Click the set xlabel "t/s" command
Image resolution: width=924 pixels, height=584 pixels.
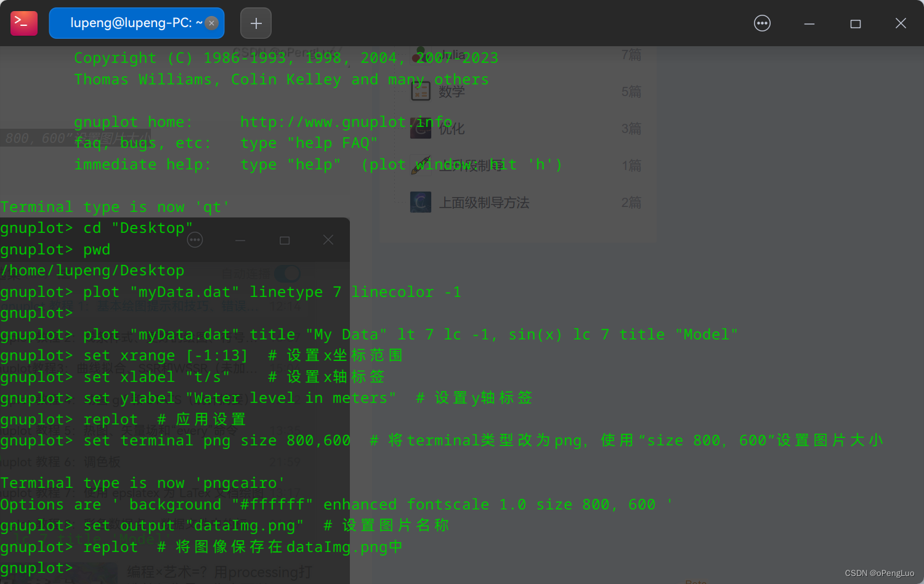(193, 377)
